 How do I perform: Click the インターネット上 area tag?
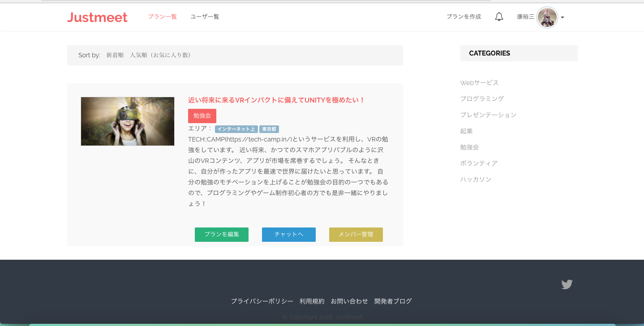click(236, 129)
